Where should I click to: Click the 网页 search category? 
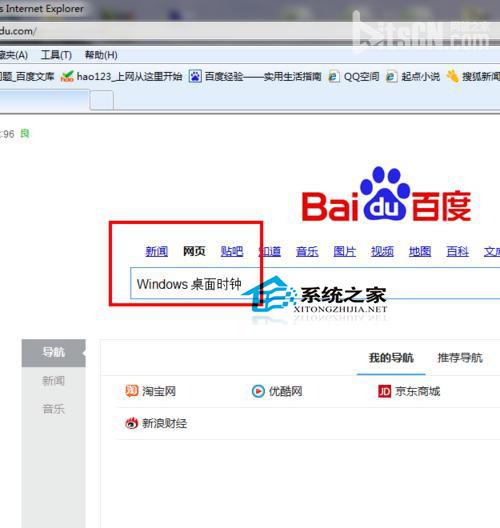coord(194,251)
